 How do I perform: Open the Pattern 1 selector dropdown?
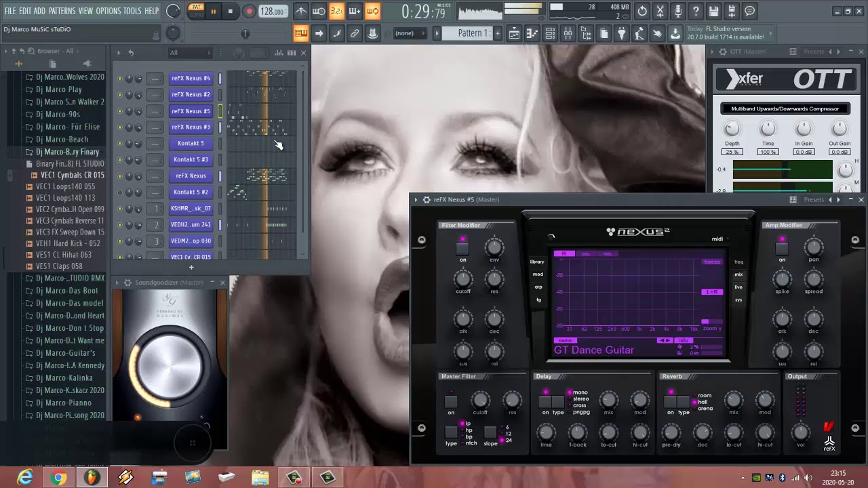coord(467,33)
